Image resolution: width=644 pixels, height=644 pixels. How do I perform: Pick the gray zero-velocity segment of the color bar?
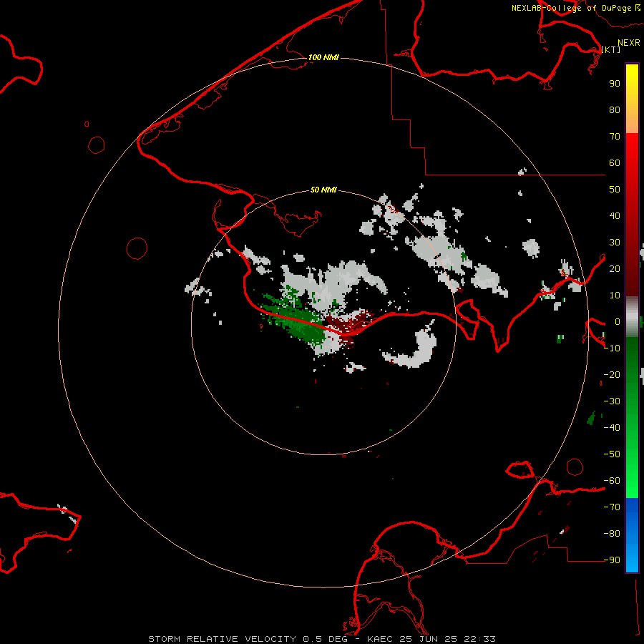[632, 317]
